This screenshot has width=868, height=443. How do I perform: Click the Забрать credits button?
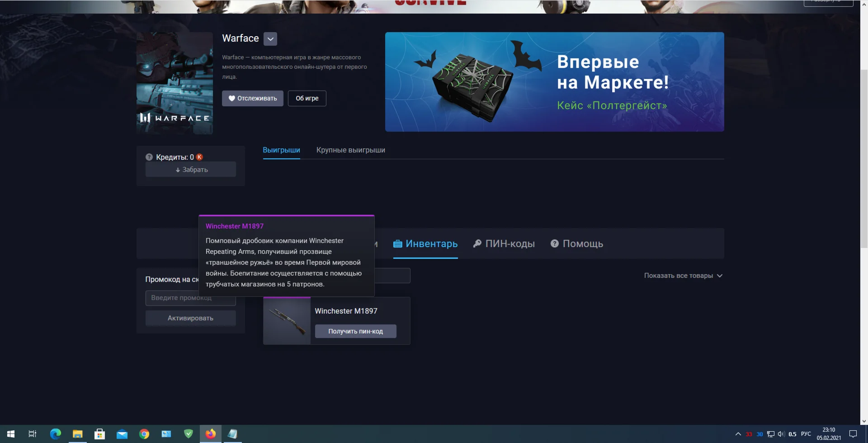pos(191,170)
